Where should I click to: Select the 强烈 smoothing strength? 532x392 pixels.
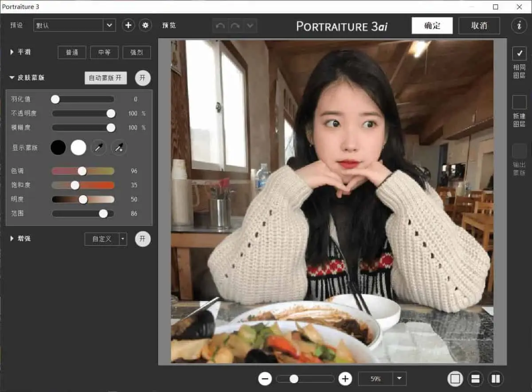pos(137,52)
